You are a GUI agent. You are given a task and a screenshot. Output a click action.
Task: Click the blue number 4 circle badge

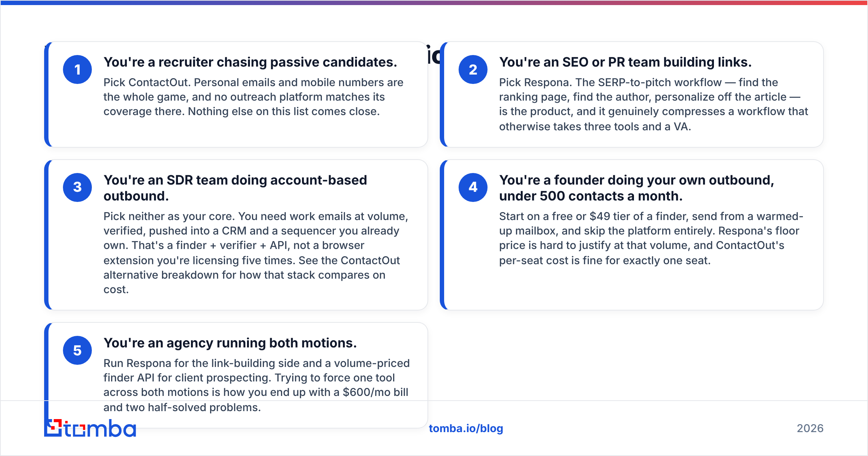point(473,187)
